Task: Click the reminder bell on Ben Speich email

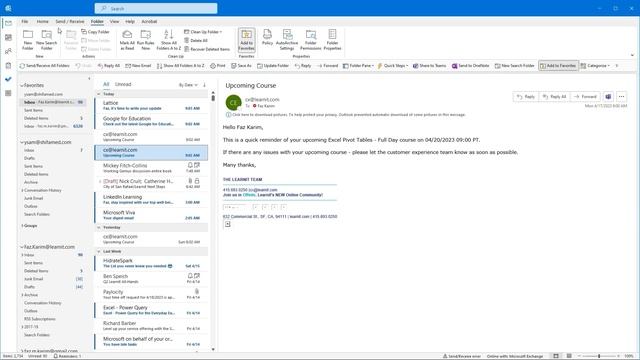Action: [x=190, y=276]
